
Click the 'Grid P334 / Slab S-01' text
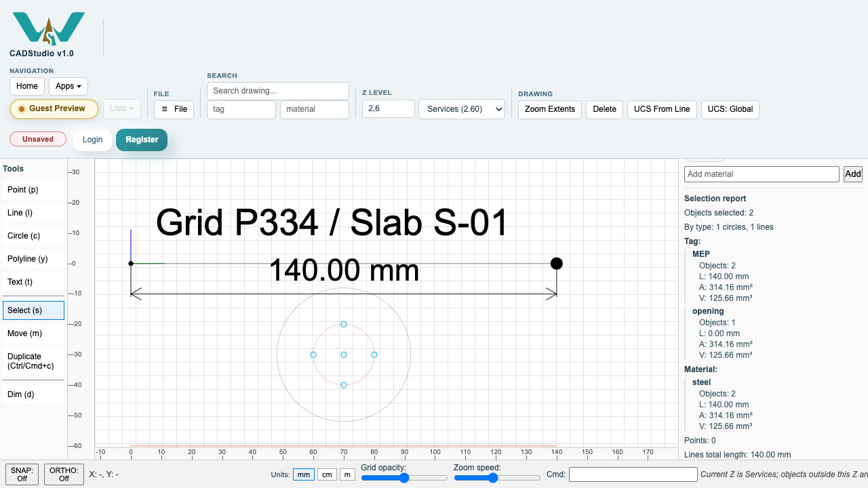tap(332, 222)
